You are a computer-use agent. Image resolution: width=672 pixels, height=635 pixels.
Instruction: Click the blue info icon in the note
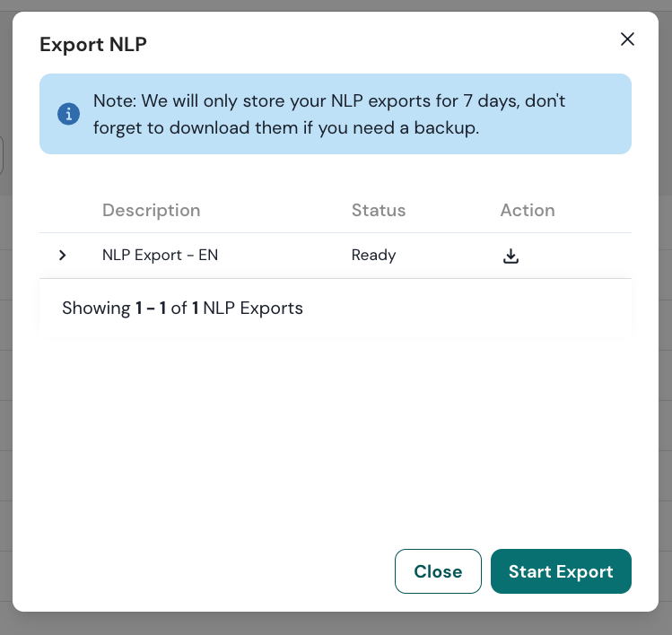pos(68,114)
